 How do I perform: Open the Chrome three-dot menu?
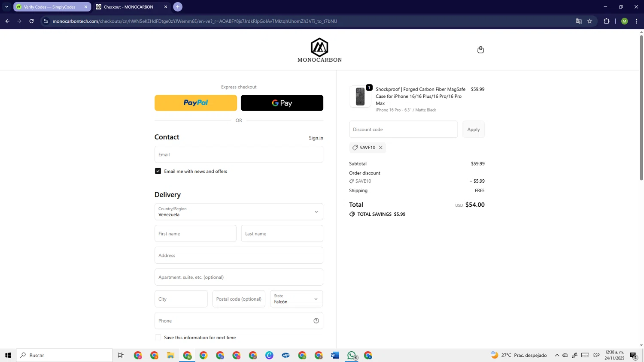[637, 21]
